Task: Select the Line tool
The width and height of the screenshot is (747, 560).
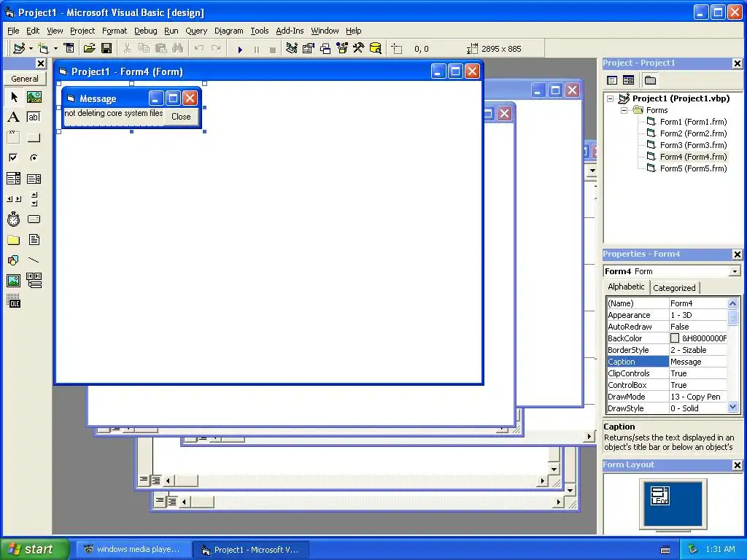Action: click(34, 260)
